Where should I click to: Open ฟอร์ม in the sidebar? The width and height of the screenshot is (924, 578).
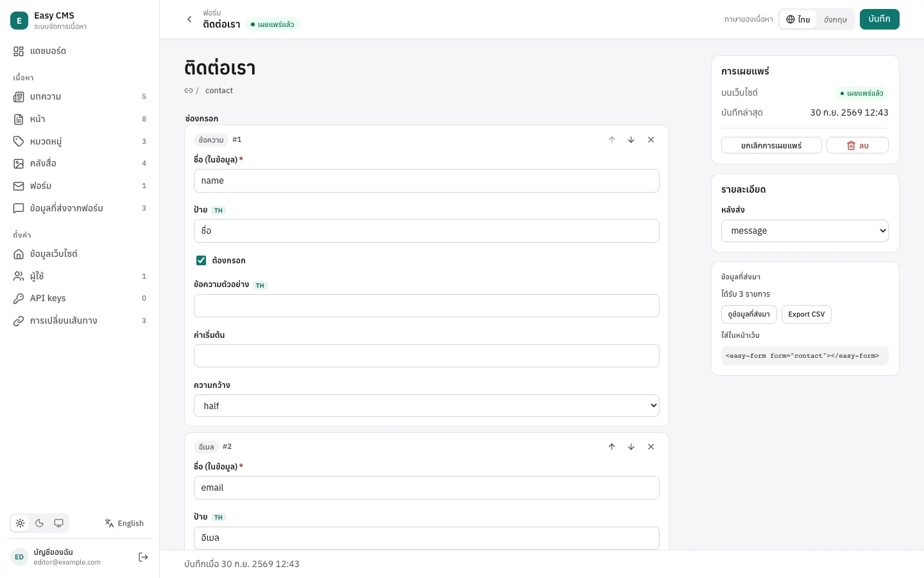(x=80, y=186)
